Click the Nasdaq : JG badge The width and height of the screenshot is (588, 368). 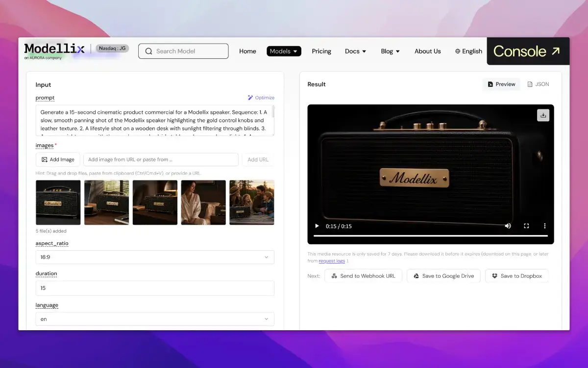112,48
